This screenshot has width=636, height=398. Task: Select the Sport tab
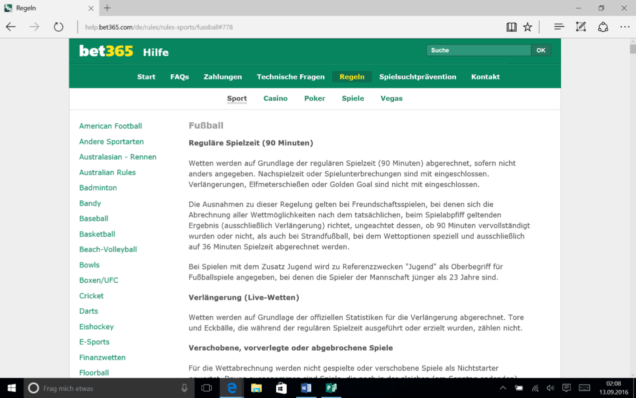pos(237,98)
